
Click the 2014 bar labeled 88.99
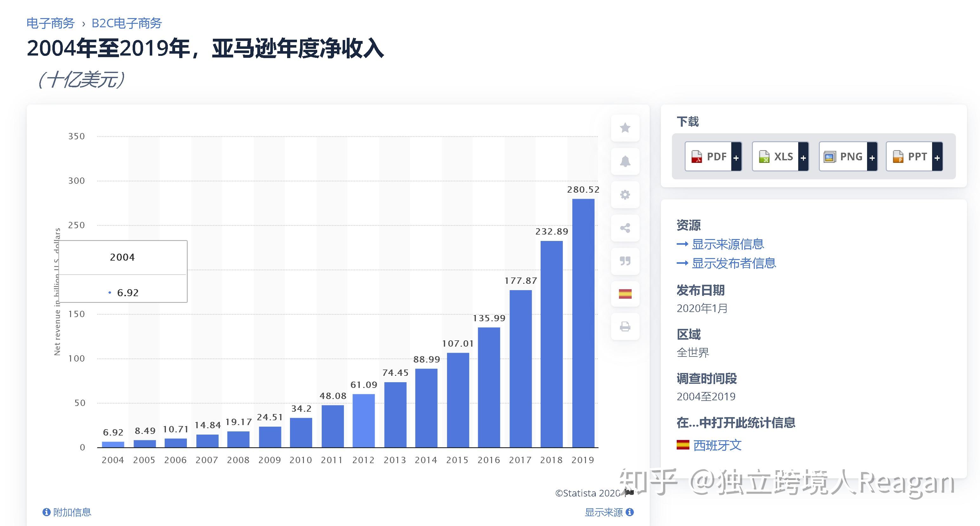click(426, 408)
